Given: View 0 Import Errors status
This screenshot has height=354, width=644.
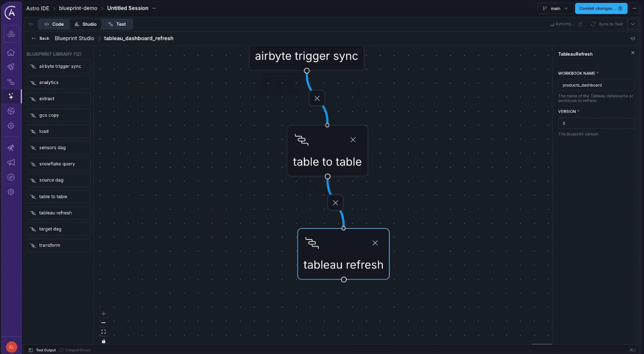Looking at the screenshot, I should tap(75, 350).
